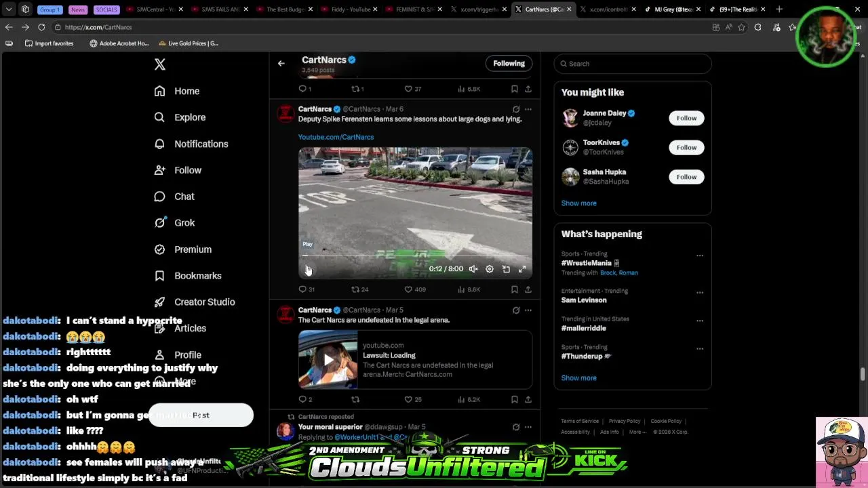Toggle picture-in-picture on video

pos(506,269)
